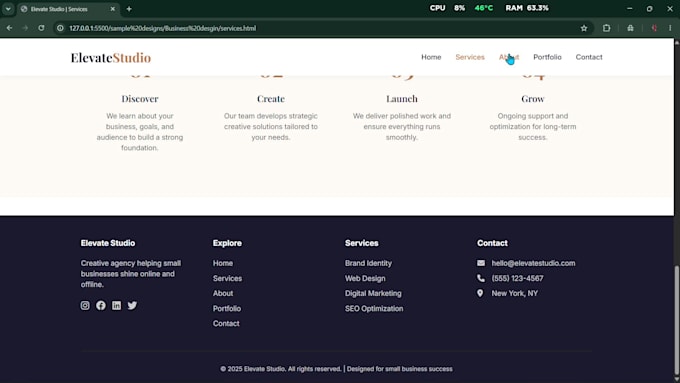Screen dimensions: 680x383
Task: Bookmark this page with the star icon
Action: tap(584, 28)
